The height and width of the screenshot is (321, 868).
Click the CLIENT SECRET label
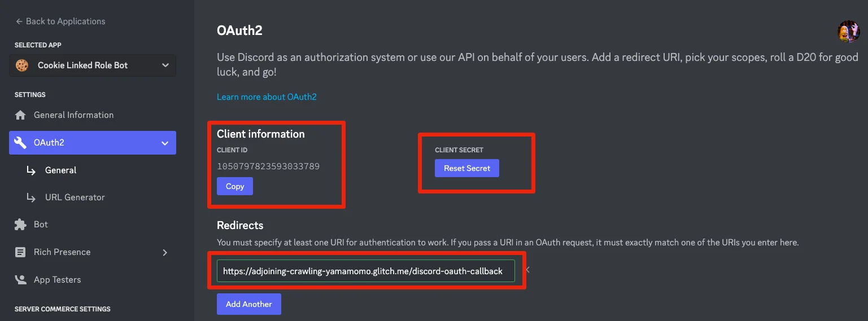(x=459, y=150)
